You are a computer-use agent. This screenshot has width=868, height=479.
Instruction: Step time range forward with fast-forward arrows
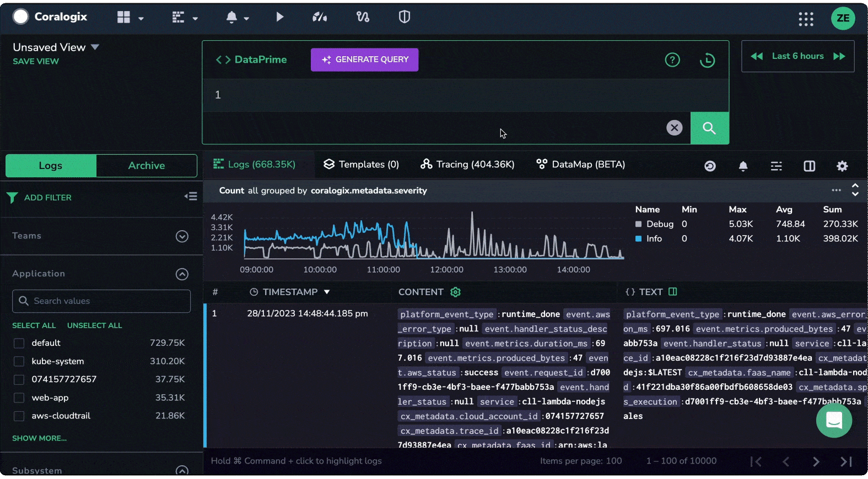pyautogui.click(x=839, y=56)
